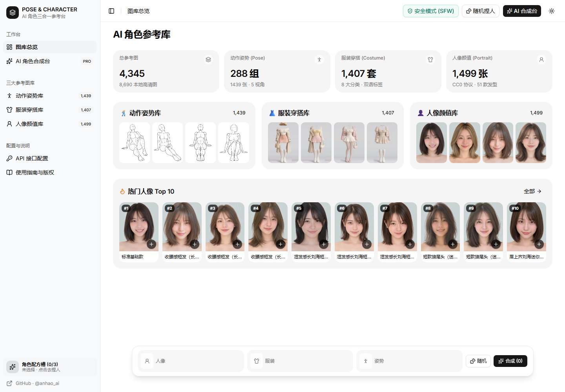The image size is (565, 392).
Task: Toggle 安全模式 (SFW) mode
Action: 430,11
